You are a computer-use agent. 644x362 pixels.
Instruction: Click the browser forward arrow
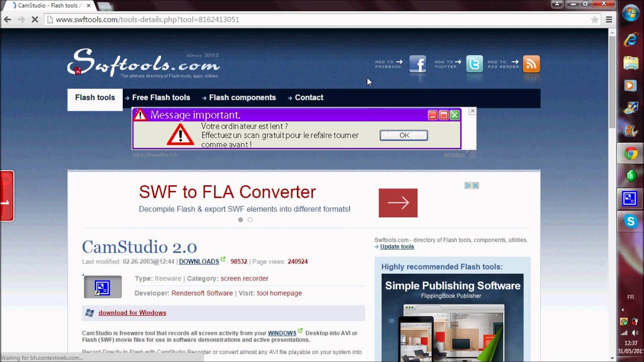click(x=21, y=20)
